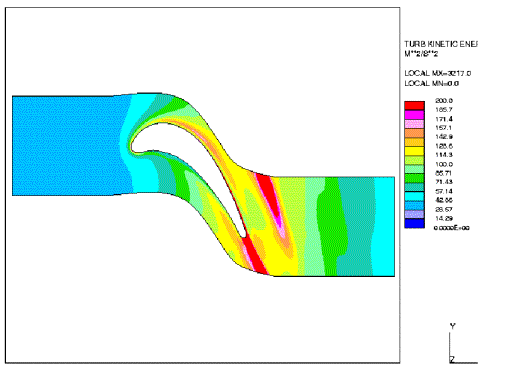The image size is (515, 378).
Task: Click the light pink legend swatch near 171.4
Action: tap(414, 124)
